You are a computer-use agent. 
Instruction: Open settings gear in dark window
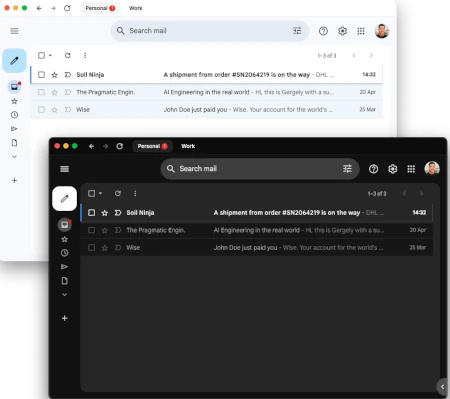click(x=392, y=169)
